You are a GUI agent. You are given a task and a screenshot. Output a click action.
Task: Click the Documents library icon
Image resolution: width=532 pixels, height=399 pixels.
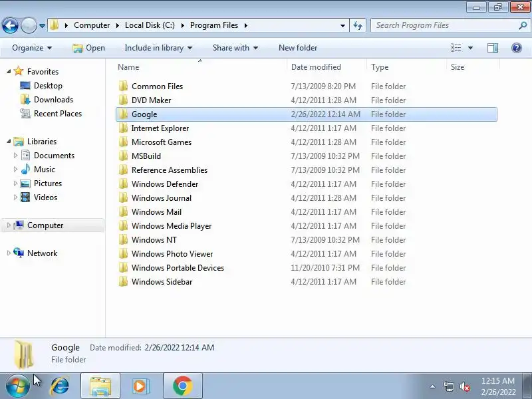[25, 156]
